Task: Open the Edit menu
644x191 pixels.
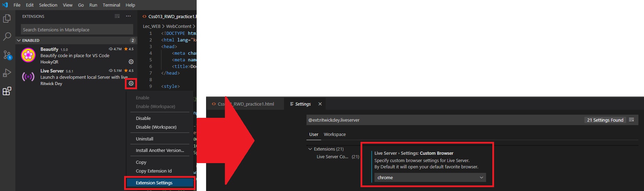Action: (x=30, y=5)
